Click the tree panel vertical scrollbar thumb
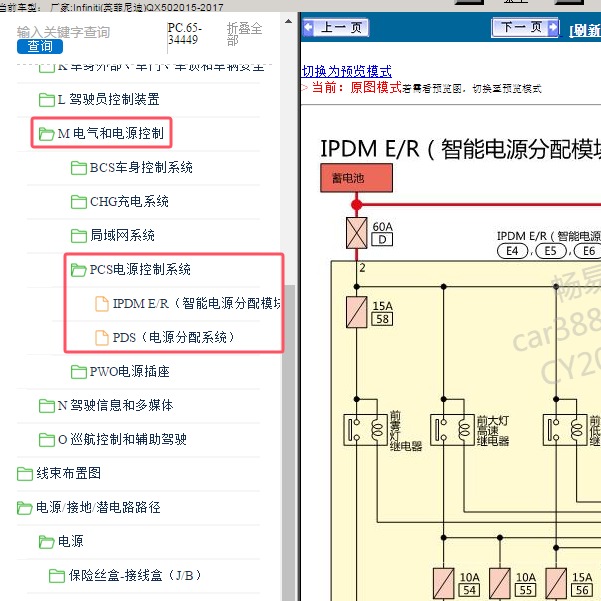Image resolution: width=601 pixels, height=601 pixels. click(289, 441)
